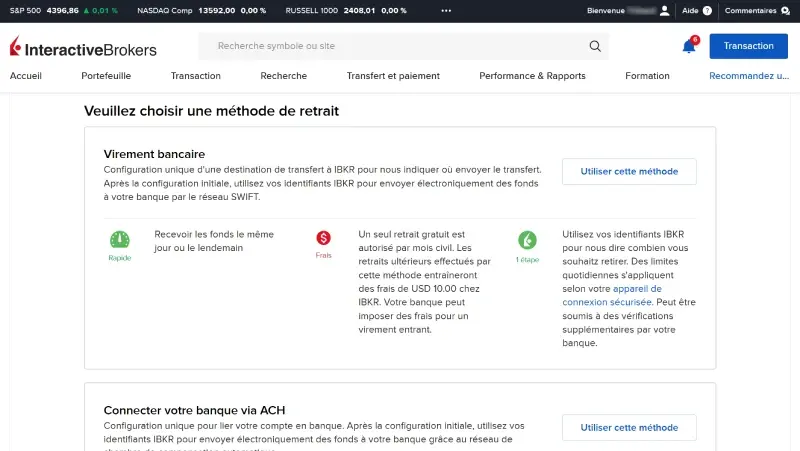Click Veuillez choisir une méthode de retrait heading
Viewport: 800px width, 451px height.
tap(211, 111)
